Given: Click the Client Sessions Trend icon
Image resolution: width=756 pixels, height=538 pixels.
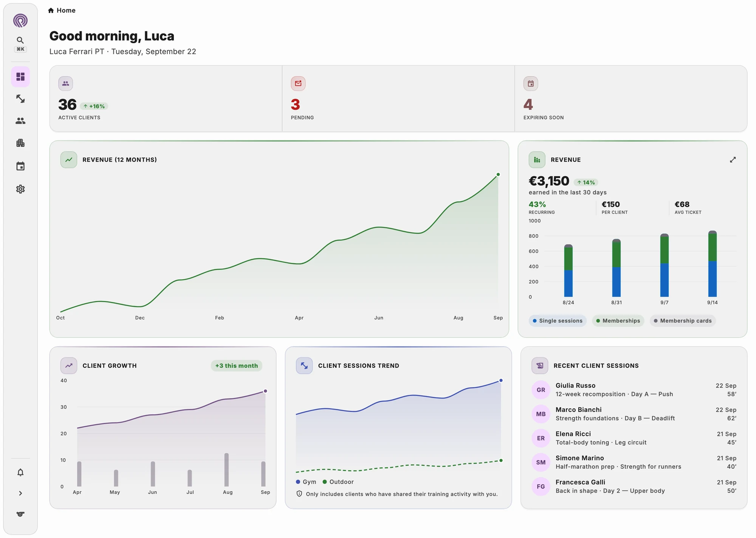Looking at the screenshot, I should 304,365.
